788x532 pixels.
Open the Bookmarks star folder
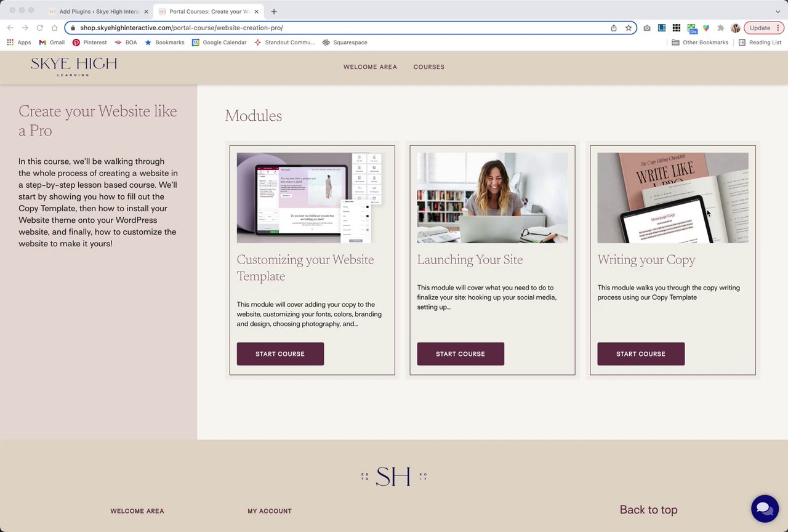(x=164, y=42)
